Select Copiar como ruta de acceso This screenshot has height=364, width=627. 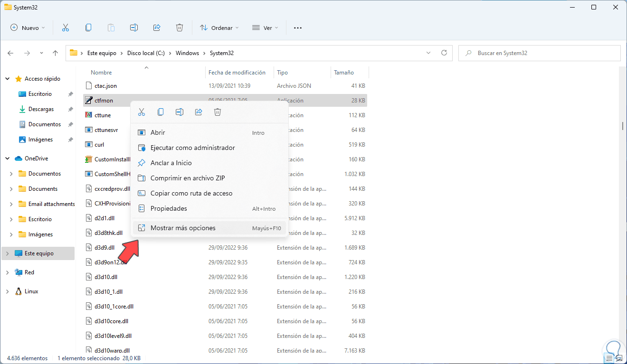click(209, 194)
